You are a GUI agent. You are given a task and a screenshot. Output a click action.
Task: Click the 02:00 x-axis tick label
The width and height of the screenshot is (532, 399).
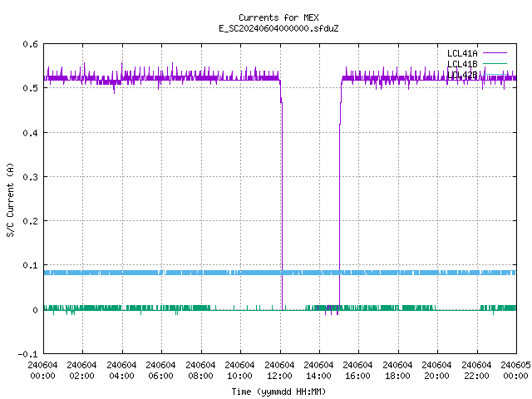tap(81, 376)
